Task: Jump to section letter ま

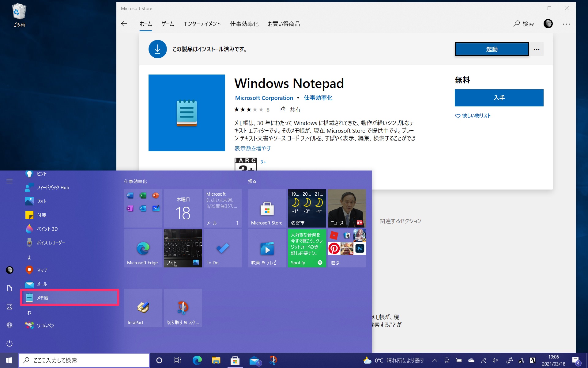Action: coord(29,257)
